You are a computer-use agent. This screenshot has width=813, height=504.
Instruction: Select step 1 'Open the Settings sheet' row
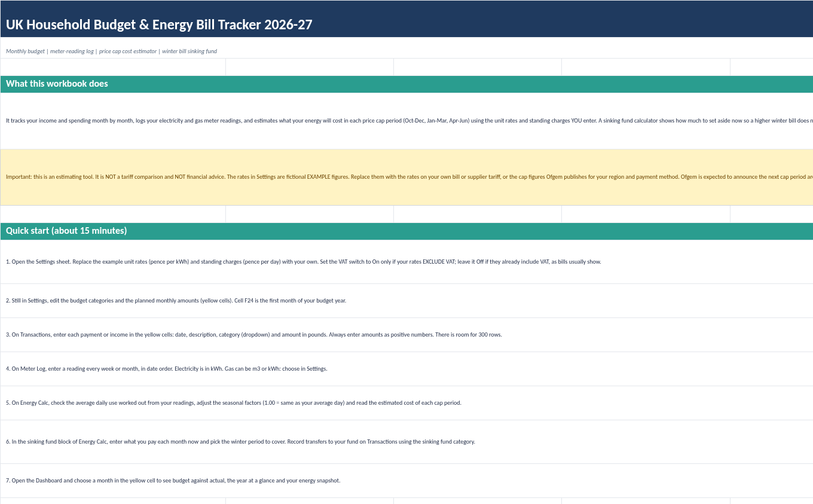pos(406,262)
